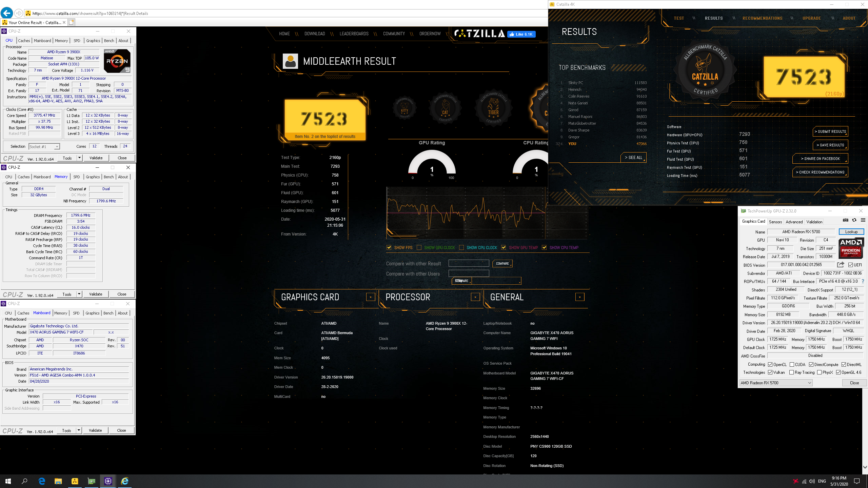Image resolution: width=868 pixels, height=488 pixels.
Task: Toggle the SHOW FPS checkbox
Action: [x=389, y=247]
